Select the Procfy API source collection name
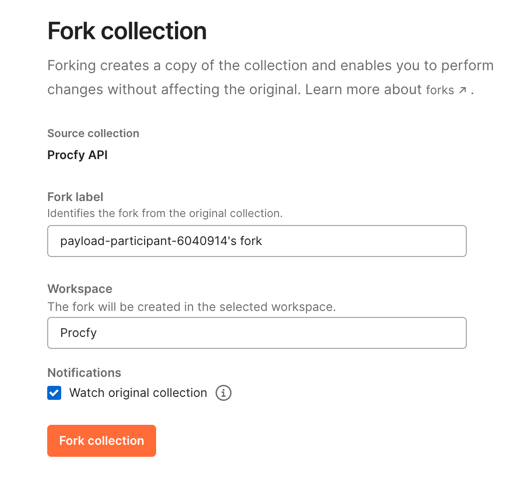Image resolution: width=530 pixels, height=490 pixels. click(x=77, y=155)
